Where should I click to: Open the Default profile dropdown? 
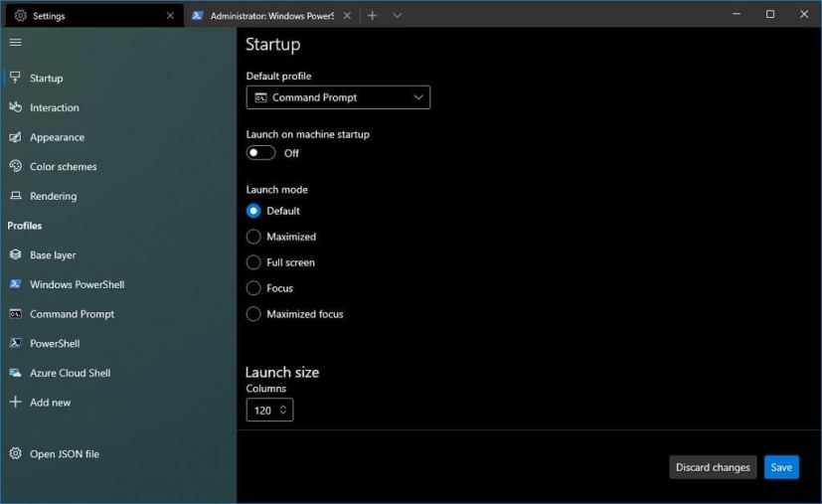(x=338, y=97)
